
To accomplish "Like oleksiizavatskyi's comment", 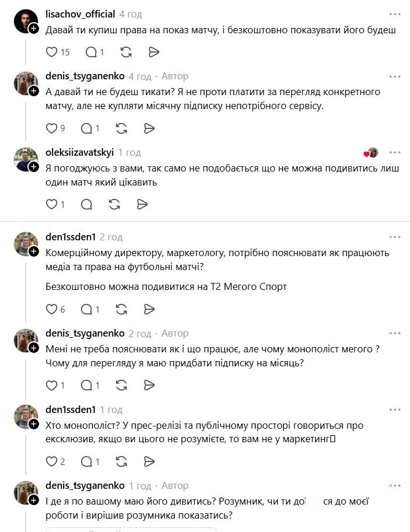I will click(x=52, y=204).
